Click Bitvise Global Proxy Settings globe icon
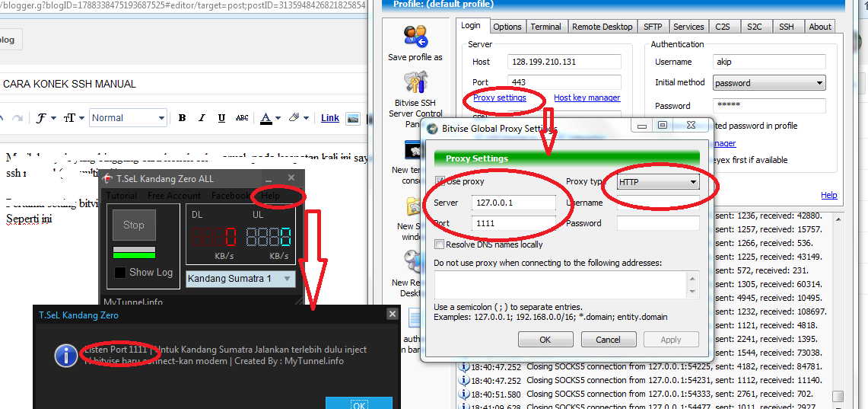 (432, 129)
